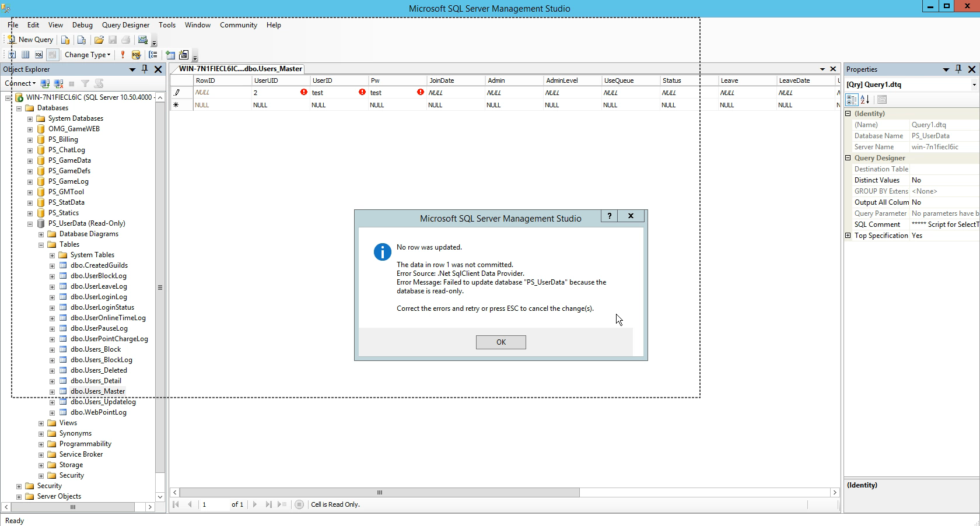980x526 pixels.
Task: Click the Move to last row navigation icon
Action: 269,504
